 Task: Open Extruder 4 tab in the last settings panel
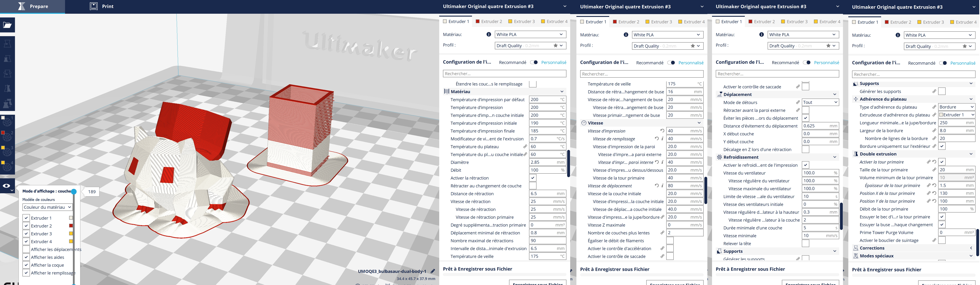(963, 22)
